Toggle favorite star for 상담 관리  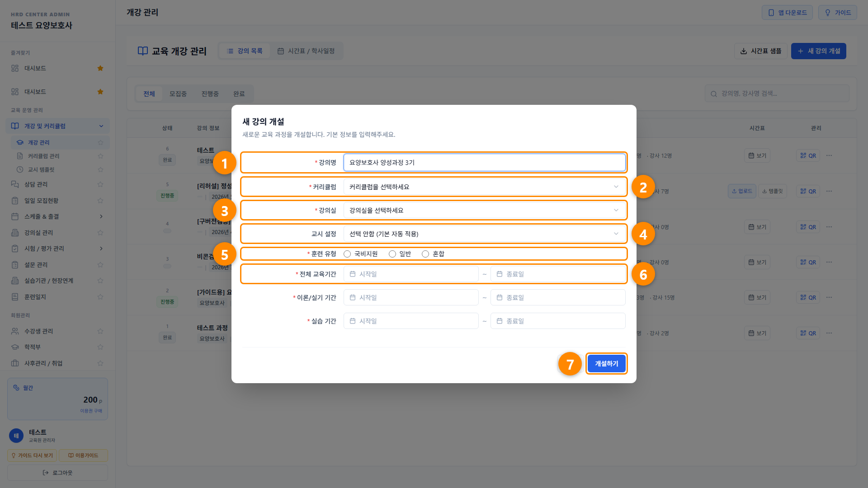click(x=100, y=184)
